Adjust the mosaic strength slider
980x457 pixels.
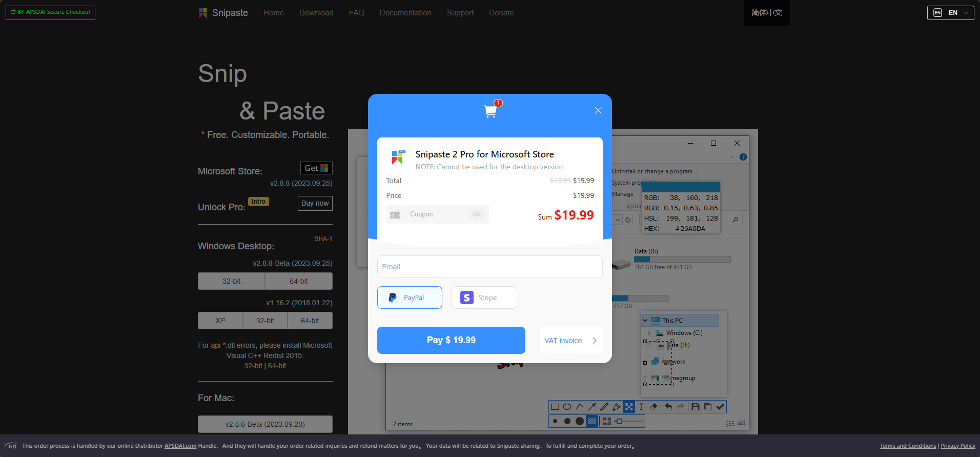point(629,421)
